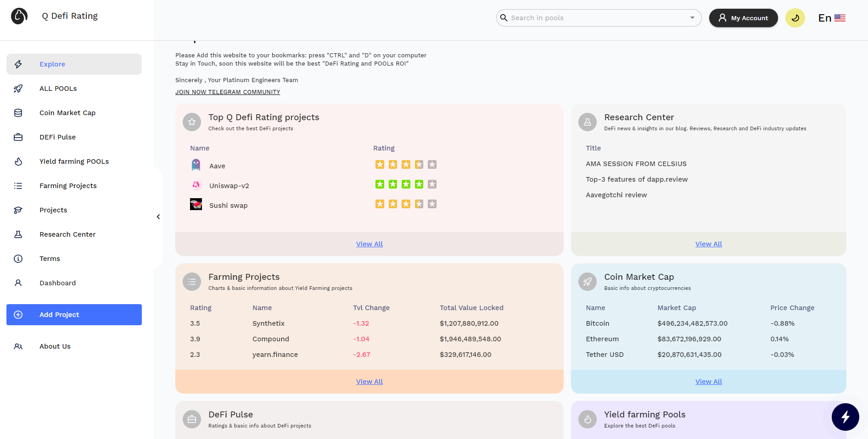868x439 pixels.
Task: Open the search pools dropdown arrow
Action: [692, 18]
